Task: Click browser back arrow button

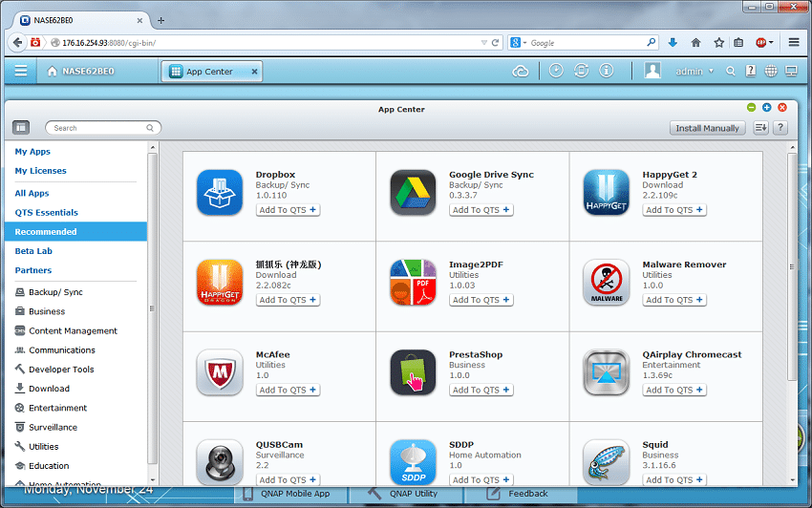Action: point(17,42)
